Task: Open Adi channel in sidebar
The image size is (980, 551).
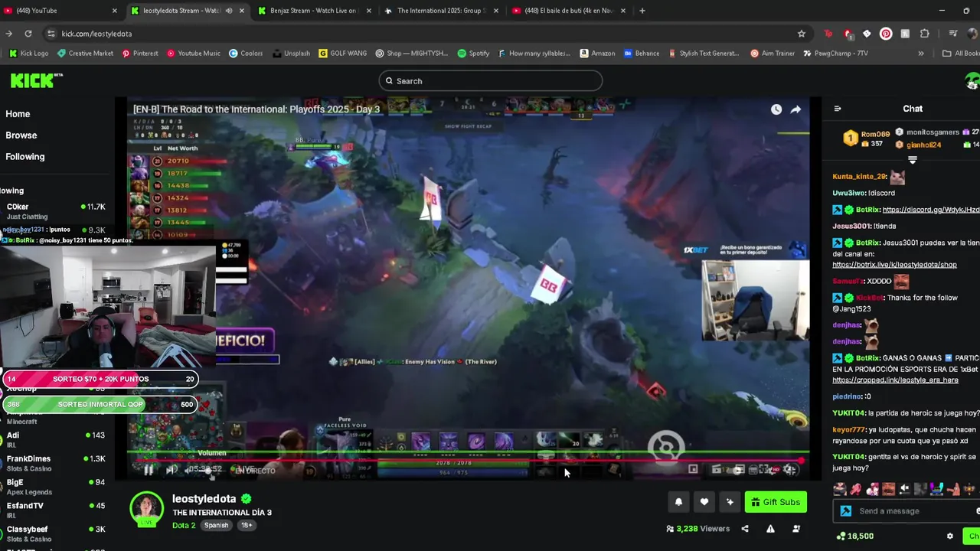Action: 54,440
